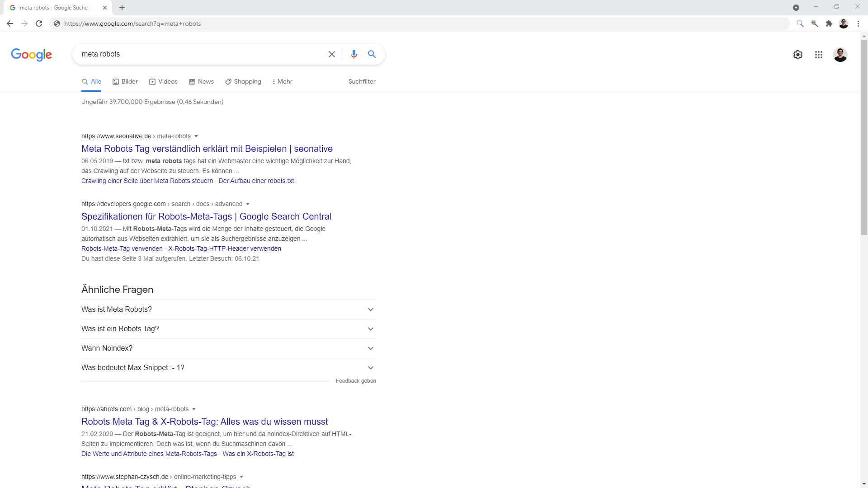Open Chrome profile avatar in toolbar
The height and width of the screenshot is (488, 868).
844,23
